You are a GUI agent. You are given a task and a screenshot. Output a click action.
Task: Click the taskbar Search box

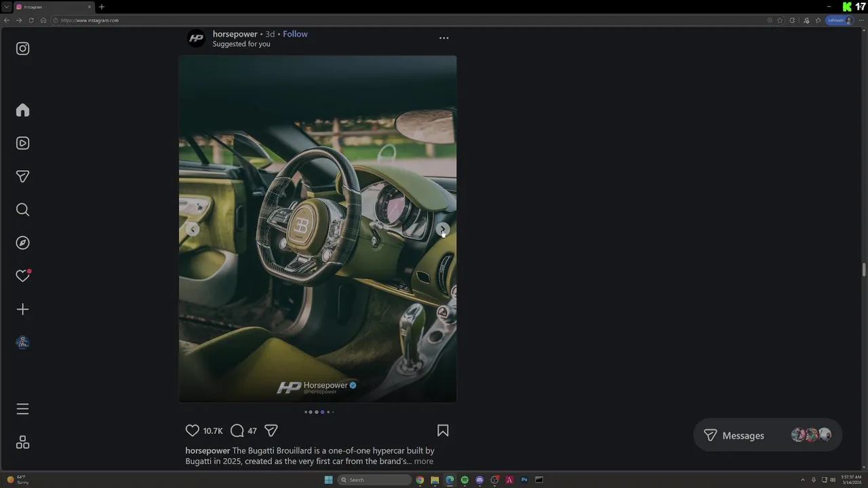(375, 480)
